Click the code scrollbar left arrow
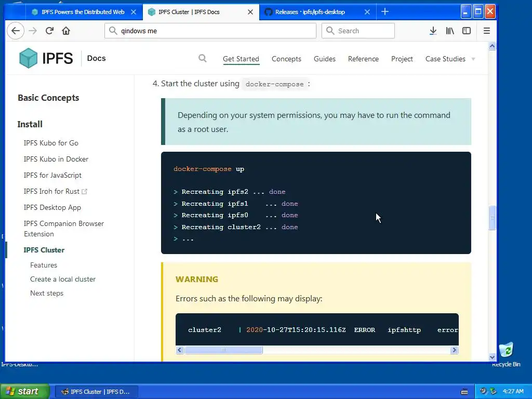532x399 pixels. point(180,350)
